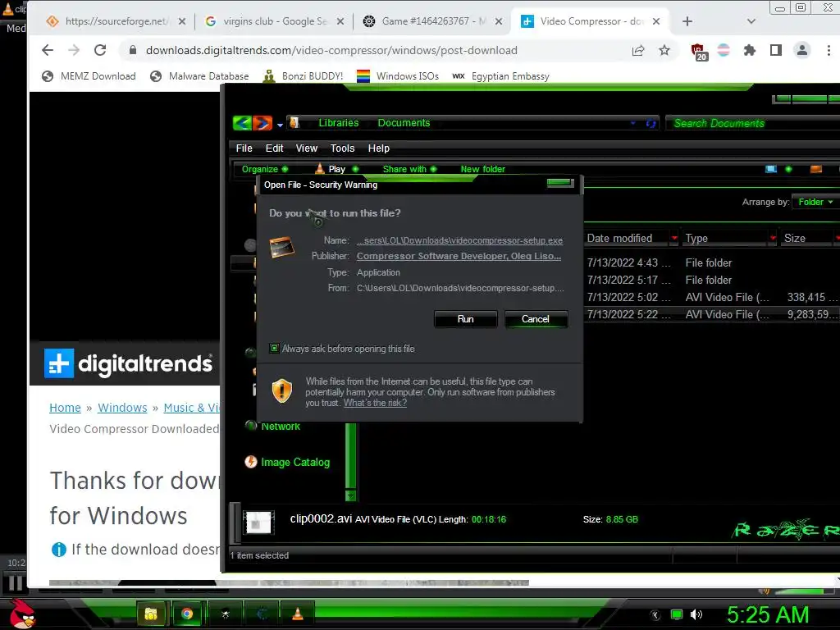840x630 pixels.
Task: Pause playback in the VLC window
Action: click(16, 582)
